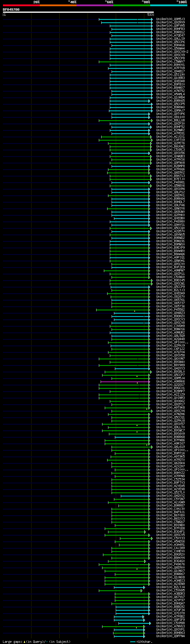
Task: Click label UniRef100_B9HR63
Action: (x=170, y=633)
